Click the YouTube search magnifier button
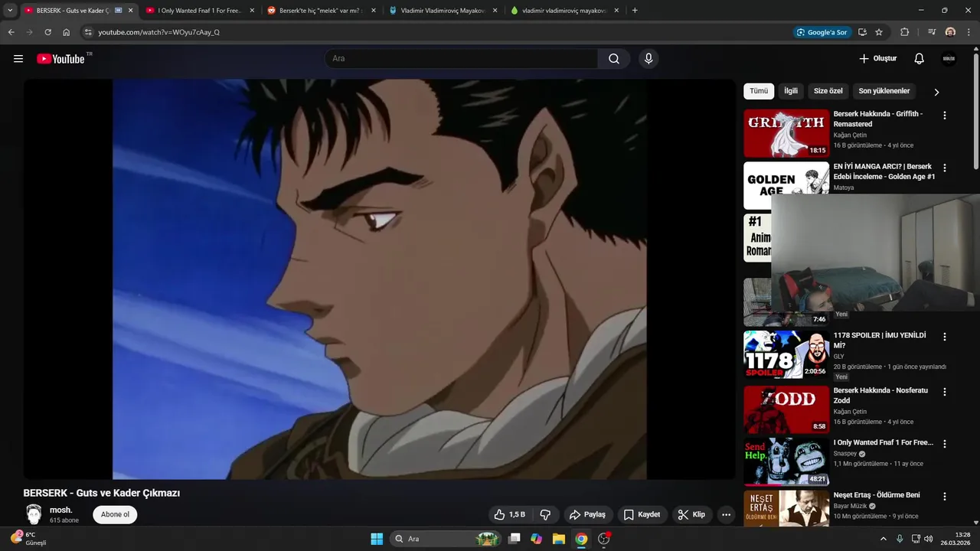Viewport: 980px width, 551px height. tap(614, 59)
